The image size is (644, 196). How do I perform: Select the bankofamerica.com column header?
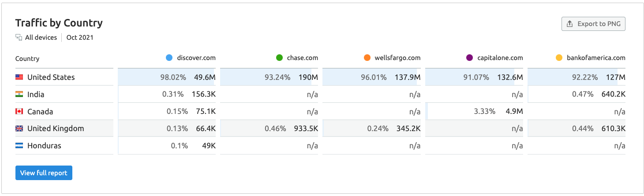click(x=596, y=58)
